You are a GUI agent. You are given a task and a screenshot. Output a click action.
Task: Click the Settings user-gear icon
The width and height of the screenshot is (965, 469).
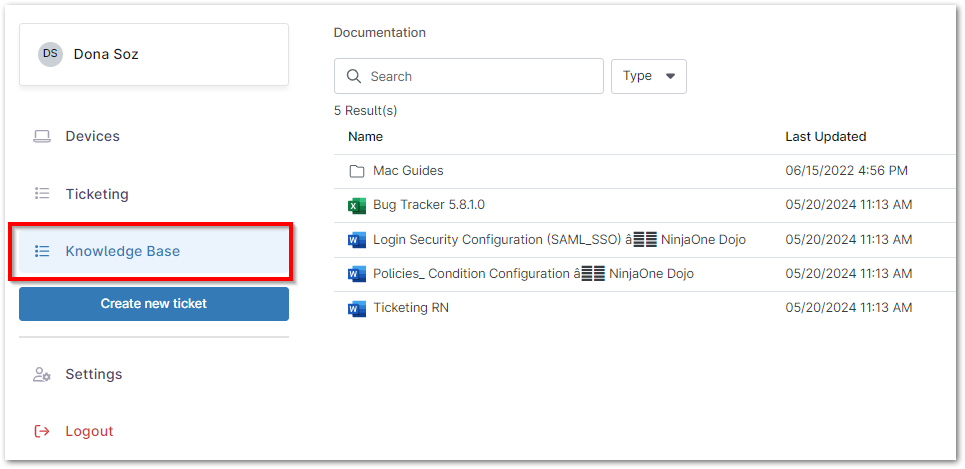(42, 374)
